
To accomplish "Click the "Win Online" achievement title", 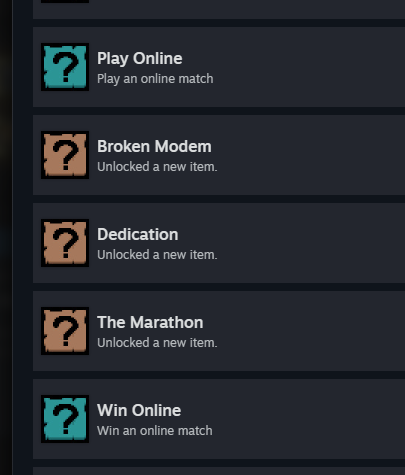I will [139, 411].
